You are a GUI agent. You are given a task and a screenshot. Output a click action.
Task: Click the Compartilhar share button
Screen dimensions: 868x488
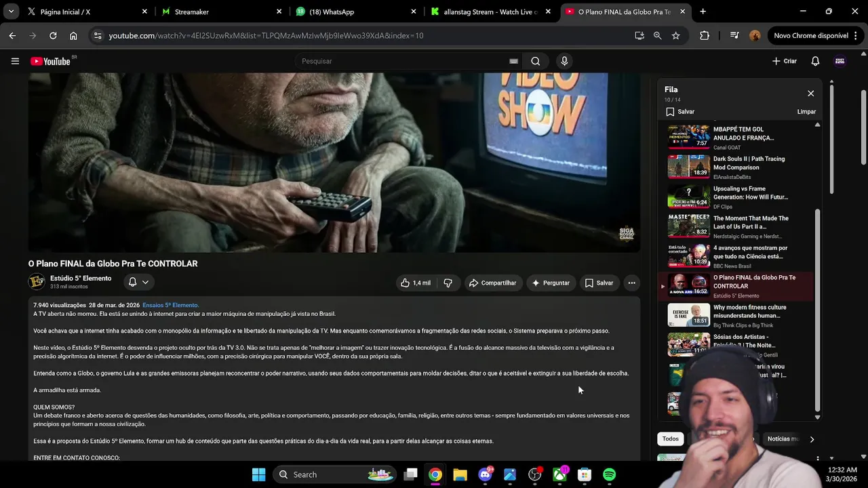493,283
